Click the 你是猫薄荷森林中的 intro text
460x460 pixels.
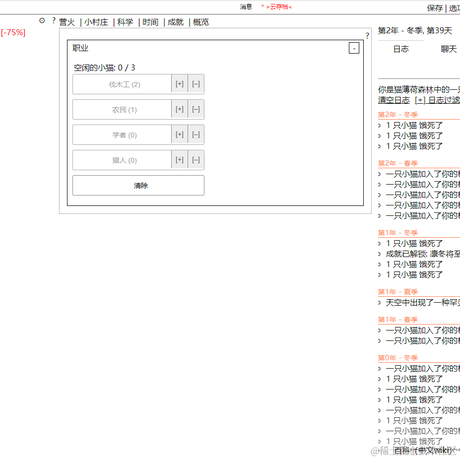point(419,90)
